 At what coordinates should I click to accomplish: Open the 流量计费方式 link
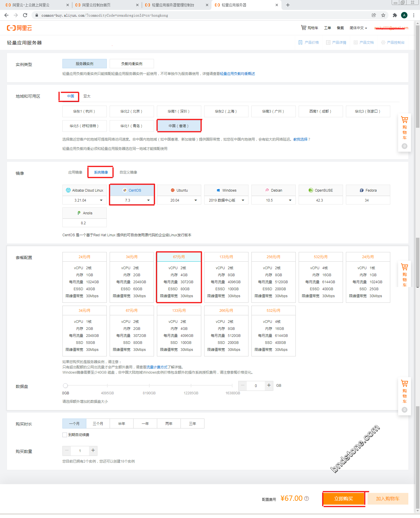[157, 367]
